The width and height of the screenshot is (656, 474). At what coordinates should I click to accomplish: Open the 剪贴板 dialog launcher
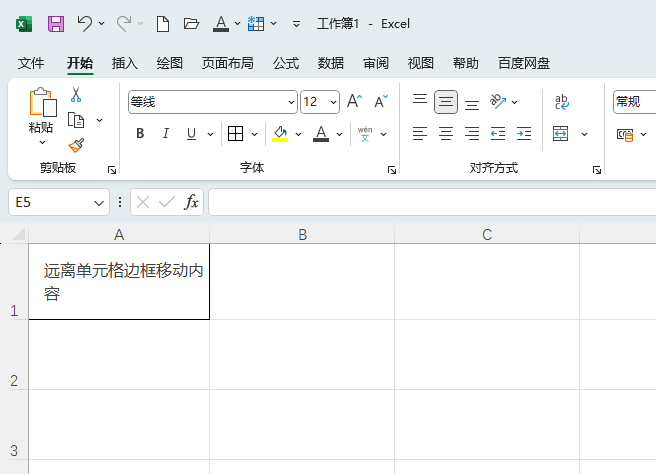(x=112, y=169)
